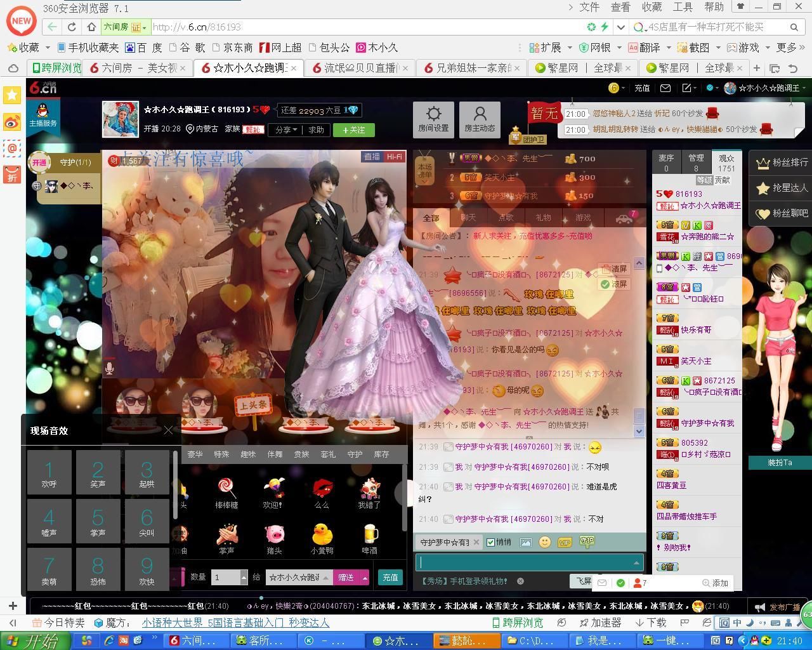
Task: Open the emoji smiley picker in chat
Action: point(544,542)
